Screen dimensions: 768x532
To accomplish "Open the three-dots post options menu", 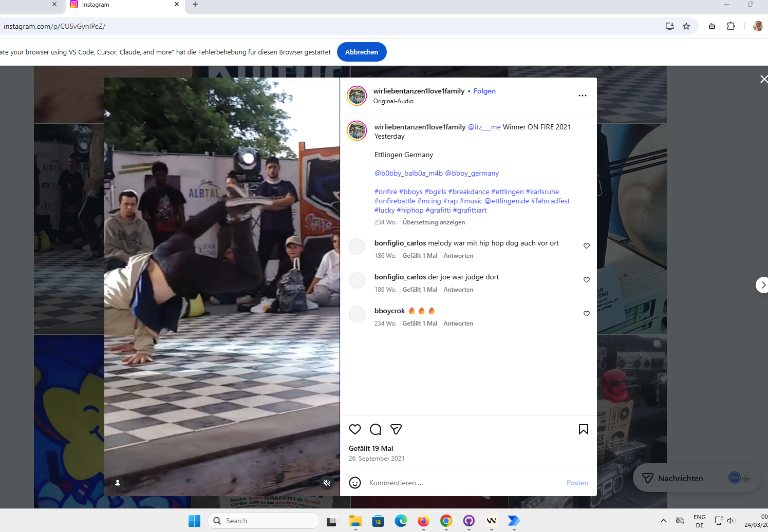I will (x=582, y=96).
